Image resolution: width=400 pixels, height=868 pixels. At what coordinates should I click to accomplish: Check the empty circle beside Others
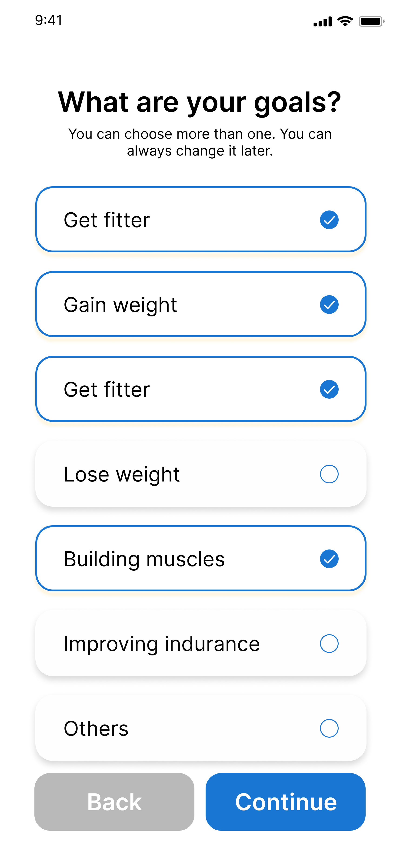(329, 728)
